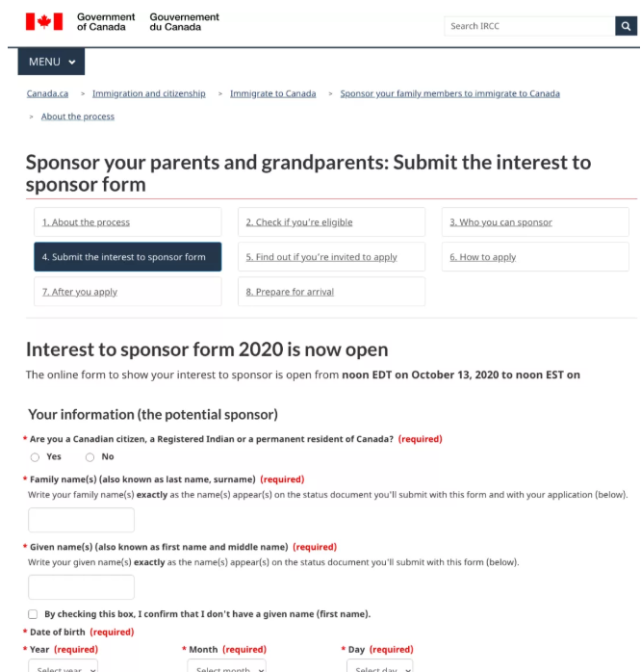Open the Select day dropdown

point(380,666)
